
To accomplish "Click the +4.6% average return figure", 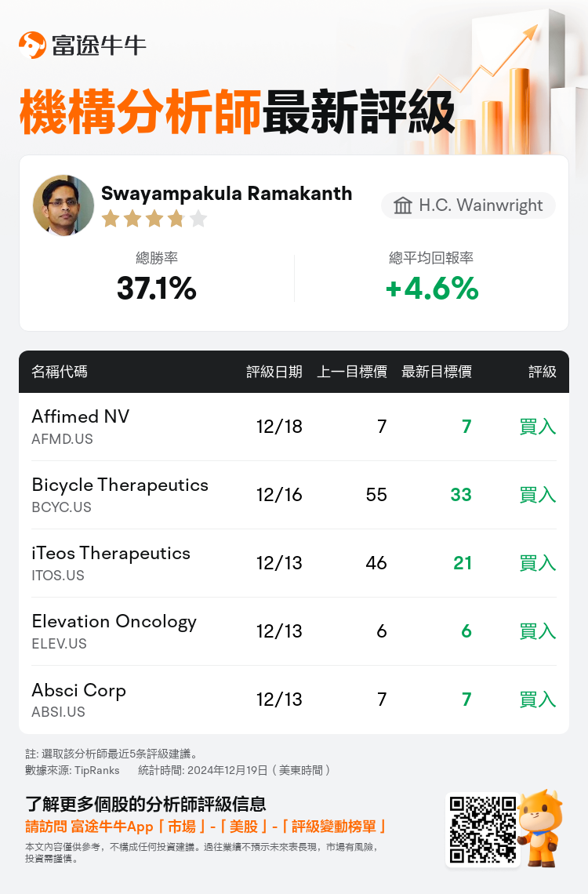I will [x=432, y=288].
